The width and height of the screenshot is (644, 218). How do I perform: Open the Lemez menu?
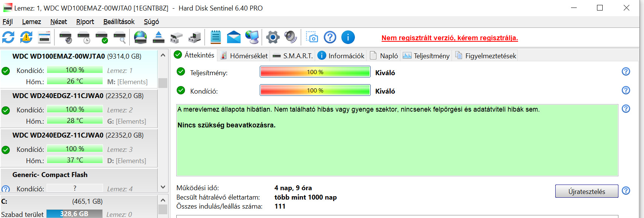pos(32,22)
